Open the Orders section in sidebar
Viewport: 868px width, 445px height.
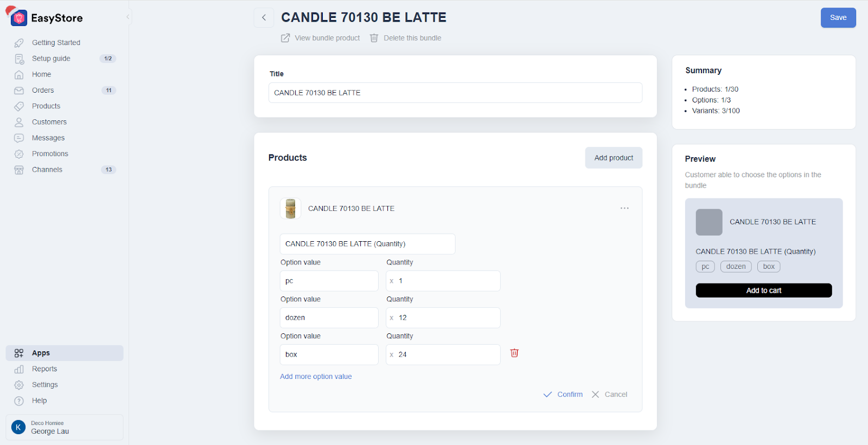click(43, 91)
